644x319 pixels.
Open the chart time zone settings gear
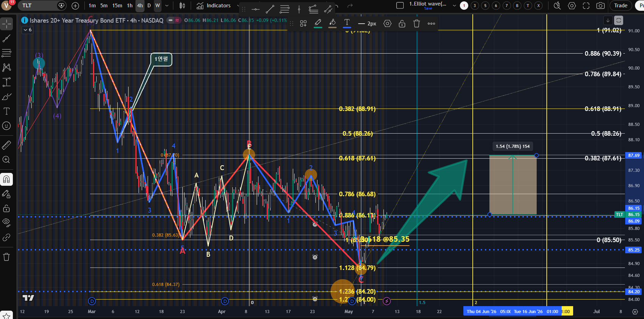(x=635, y=312)
